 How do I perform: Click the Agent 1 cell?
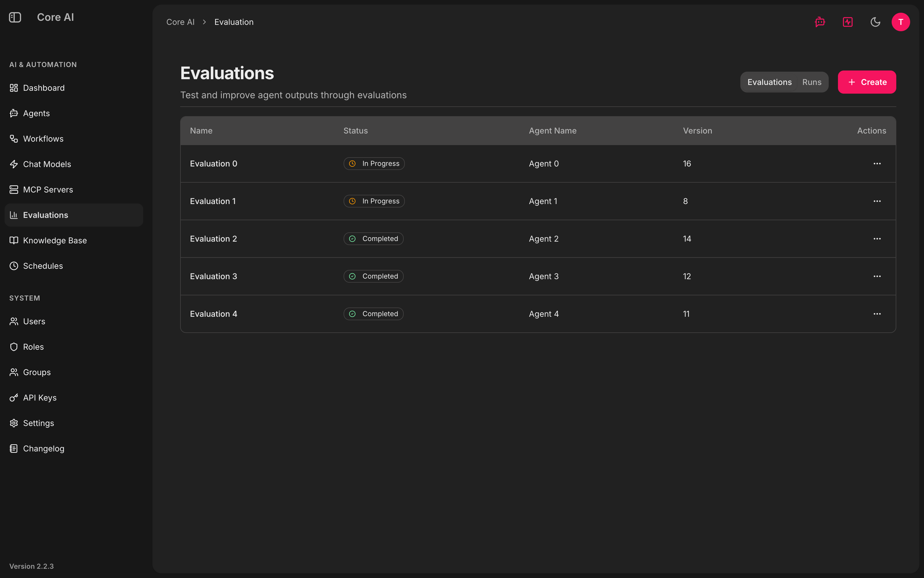(x=543, y=201)
